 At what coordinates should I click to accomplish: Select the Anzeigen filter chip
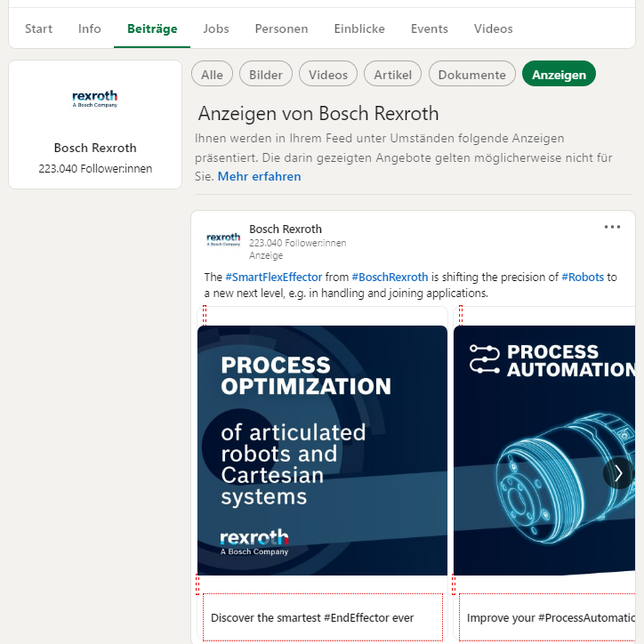(559, 75)
